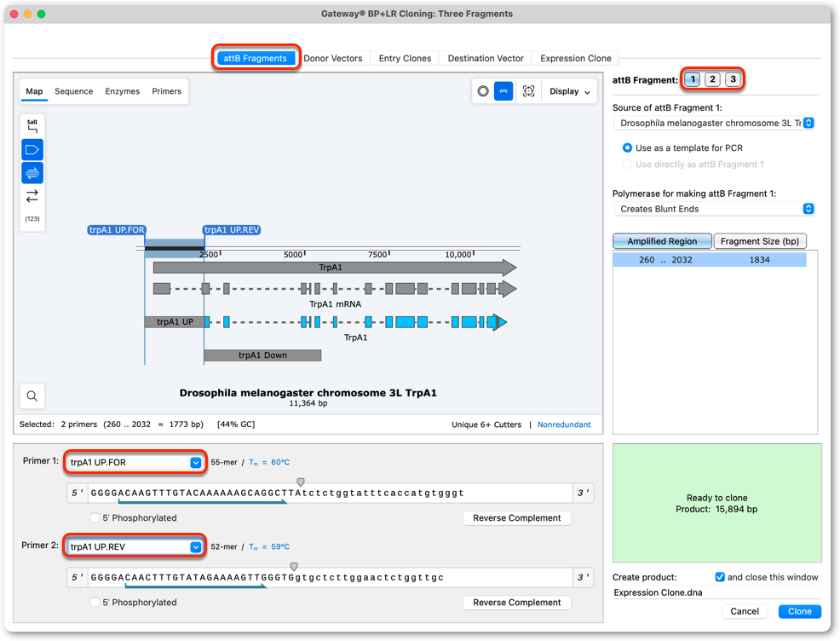The height and width of the screenshot is (641, 840).
Task: Click the 1834 fragment size value
Action: click(x=759, y=260)
